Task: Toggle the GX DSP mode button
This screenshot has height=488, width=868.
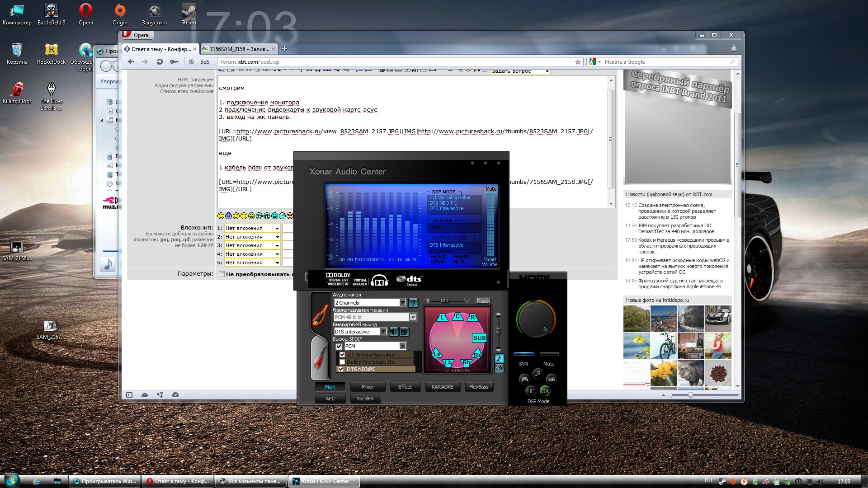Action: 545,391
